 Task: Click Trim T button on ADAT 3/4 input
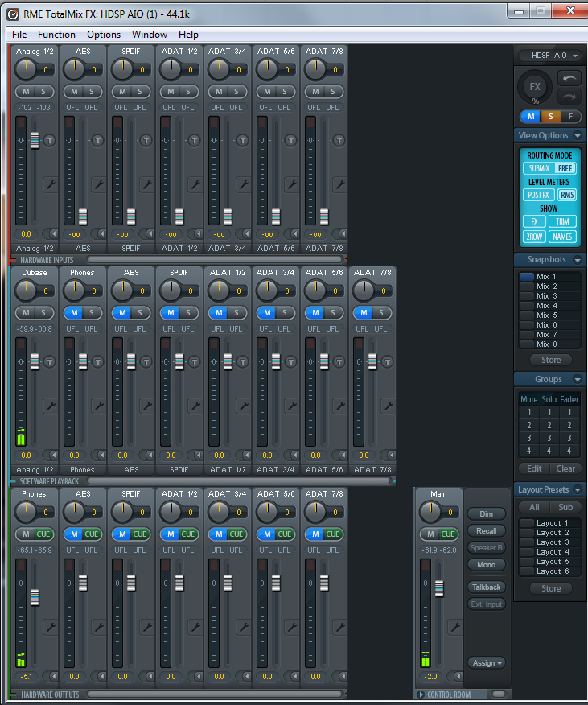click(x=242, y=141)
